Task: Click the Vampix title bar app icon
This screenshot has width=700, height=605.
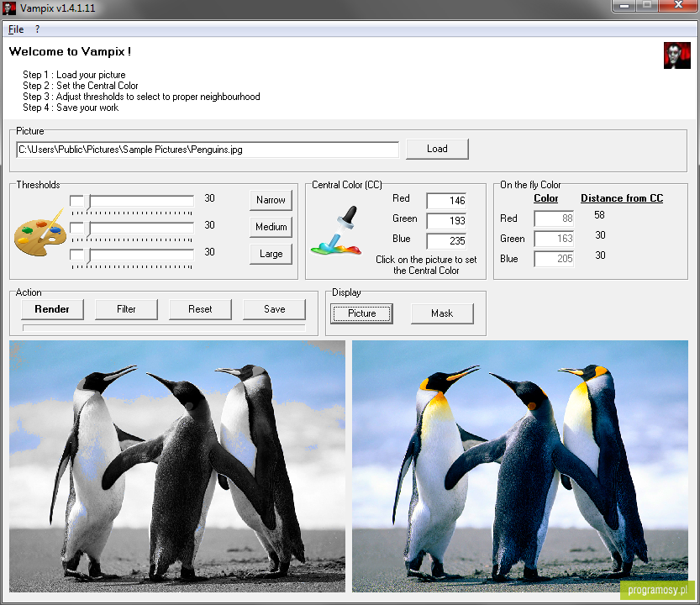Action: 9,8
